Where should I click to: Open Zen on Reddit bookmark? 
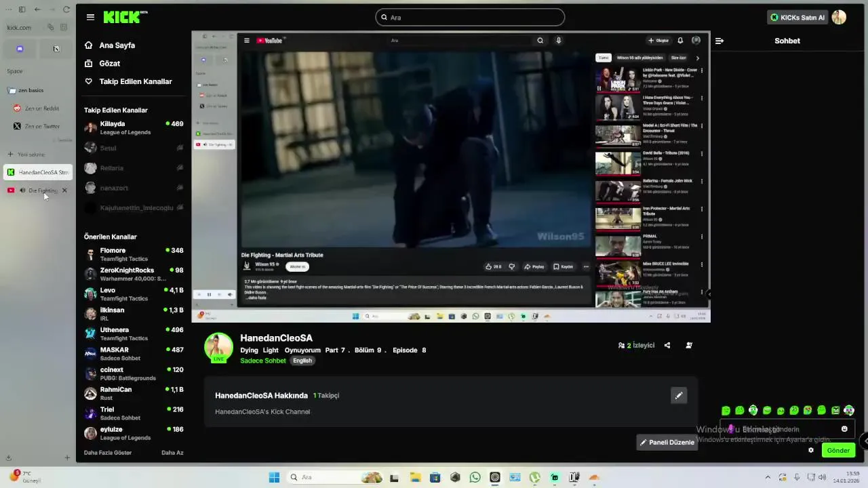click(x=37, y=108)
